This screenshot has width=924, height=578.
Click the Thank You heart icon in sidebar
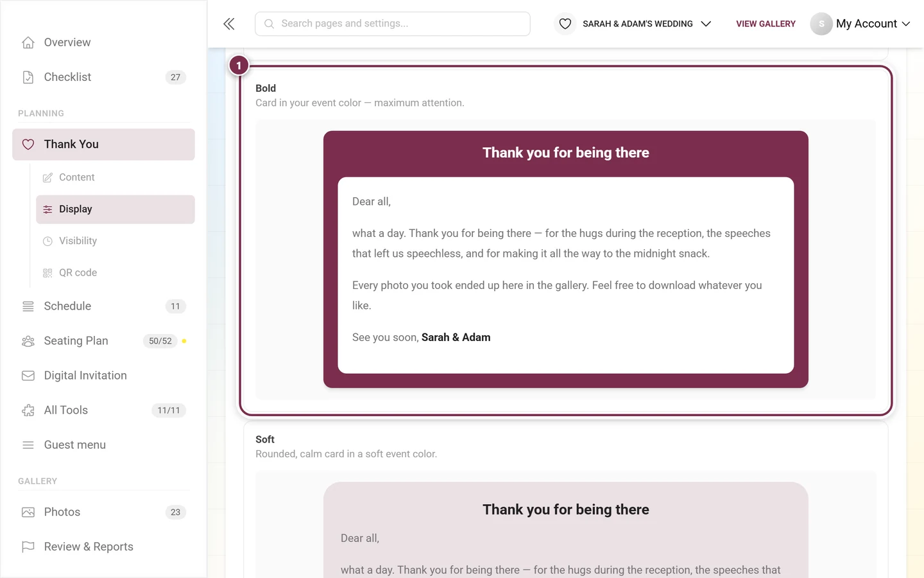pyautogui.click(x=28, y=144)
